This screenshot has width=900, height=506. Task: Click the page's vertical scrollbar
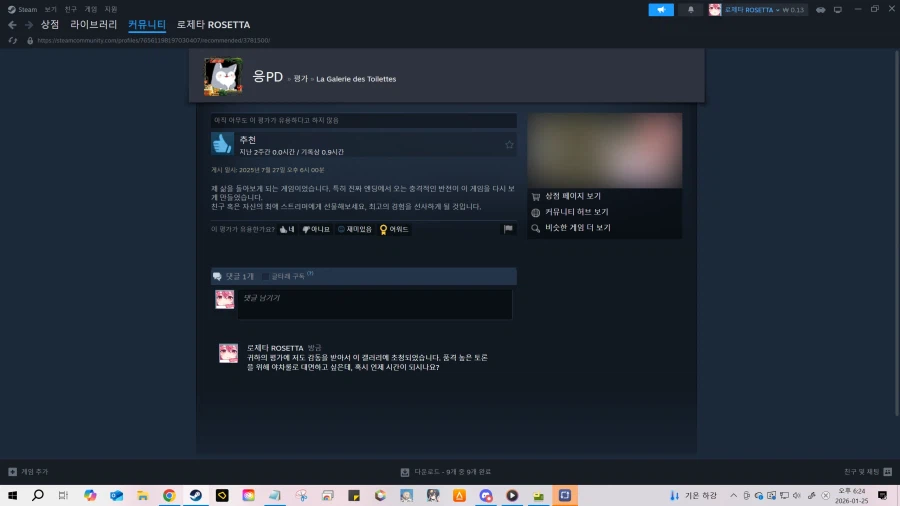pyautogui.click(x=897, y=232)
